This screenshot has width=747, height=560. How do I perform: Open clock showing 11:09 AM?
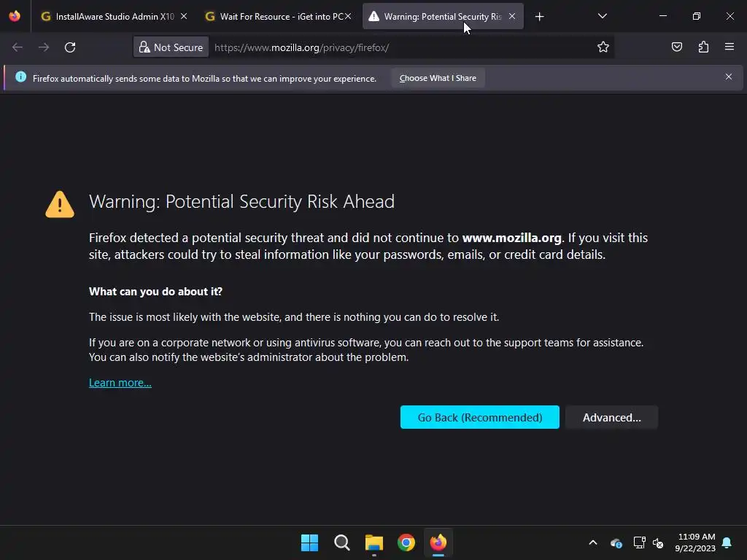point(695,542)
